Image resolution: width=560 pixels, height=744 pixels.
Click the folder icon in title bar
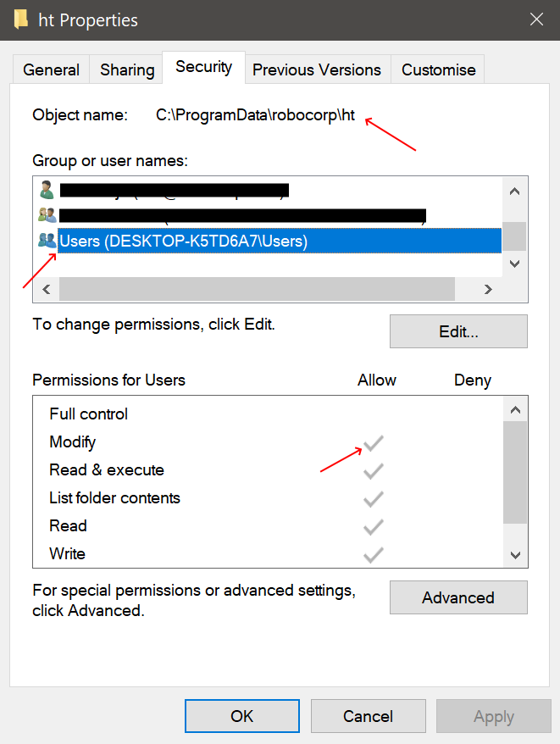(21, 19)
